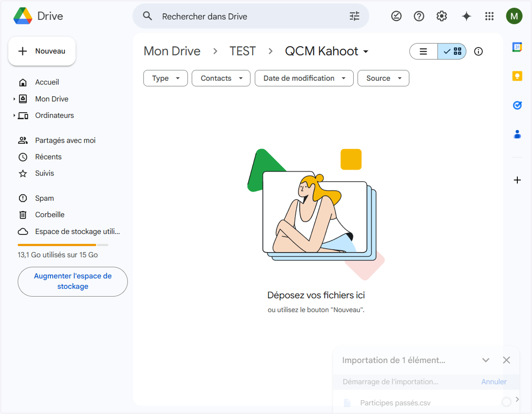Collapse the import panel with chevron
This screenshot has height=414, width=532.
tap(486, 360)
